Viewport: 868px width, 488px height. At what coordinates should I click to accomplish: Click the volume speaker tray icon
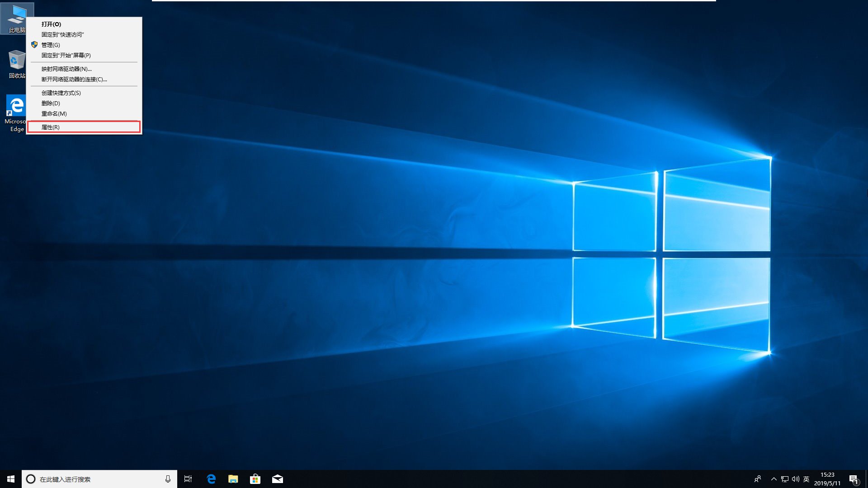[x=796, y=479]
